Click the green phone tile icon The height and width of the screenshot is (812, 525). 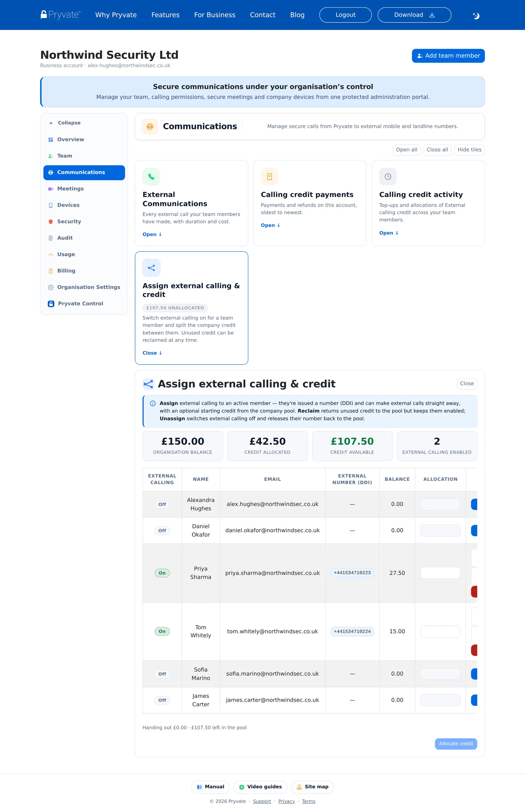[x=151, y=176]
